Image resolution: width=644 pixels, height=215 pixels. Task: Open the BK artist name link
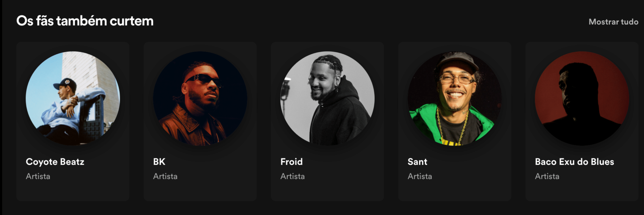point(159,162)
